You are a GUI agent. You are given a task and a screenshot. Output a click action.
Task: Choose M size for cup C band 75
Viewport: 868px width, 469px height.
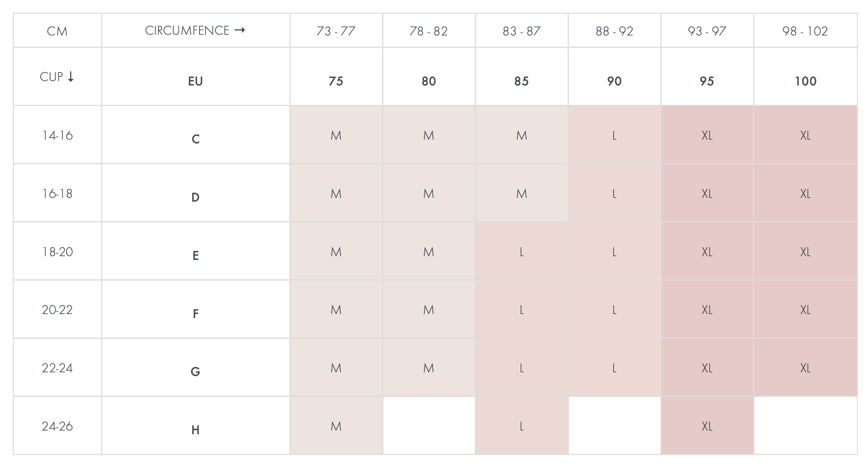click(x=336, y=135)
